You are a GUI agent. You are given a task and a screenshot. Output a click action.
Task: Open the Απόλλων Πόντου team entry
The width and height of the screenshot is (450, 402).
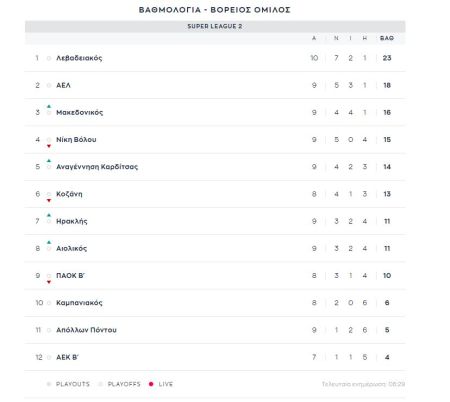[86, 330]
